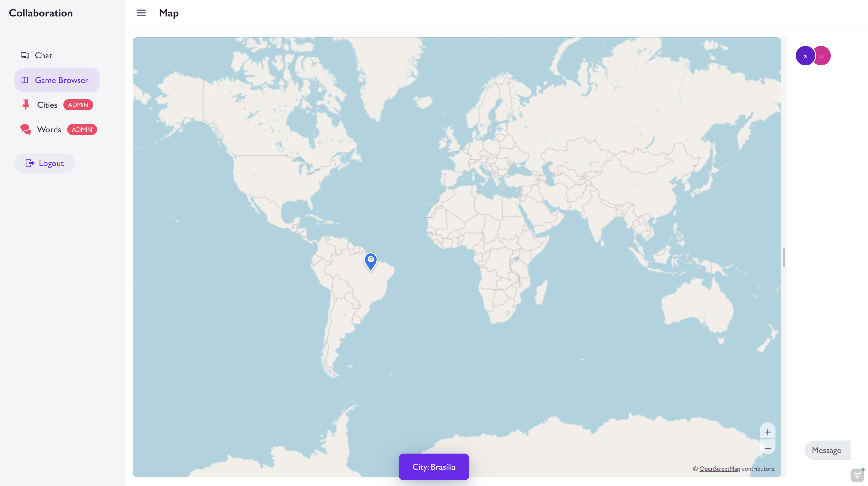This screenshot has width=868, height=486.
Task: Click the zoom-in plus button on map
Action: coord(768,432)
